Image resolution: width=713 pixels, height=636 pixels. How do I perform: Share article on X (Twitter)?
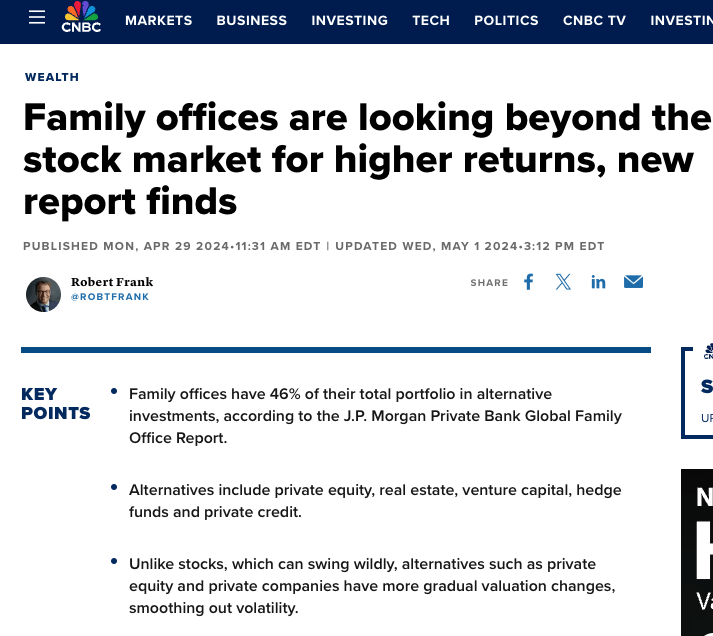[563, 282]
